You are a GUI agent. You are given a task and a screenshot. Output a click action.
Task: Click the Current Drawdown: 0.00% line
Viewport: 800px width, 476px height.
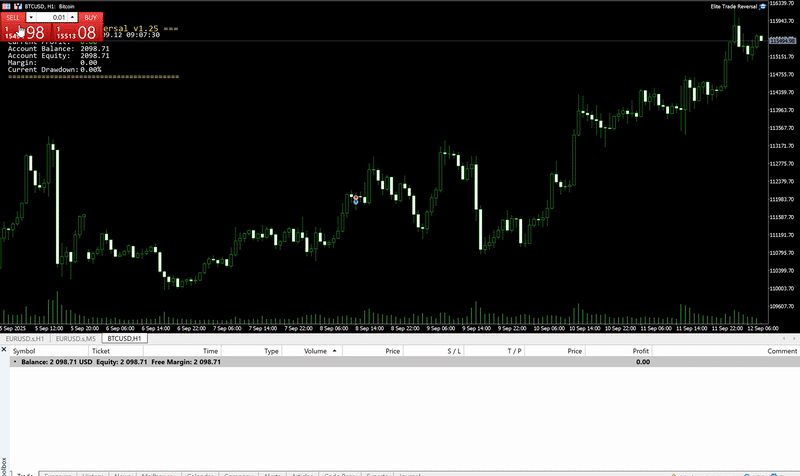[55, 69]
